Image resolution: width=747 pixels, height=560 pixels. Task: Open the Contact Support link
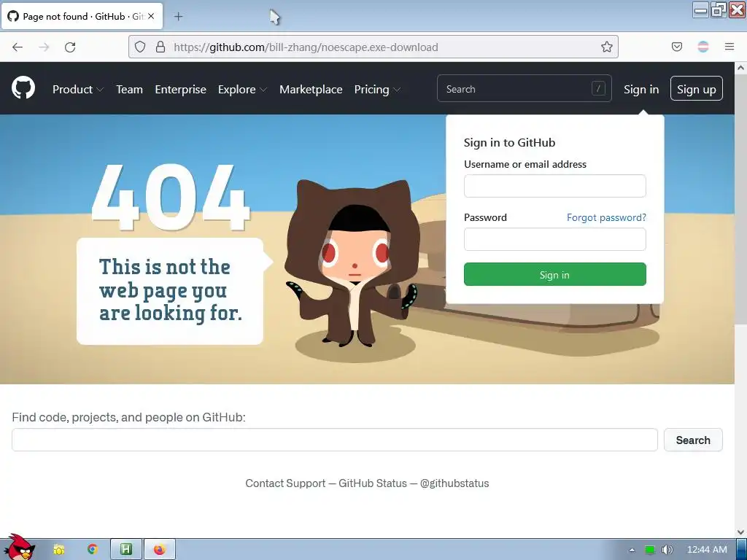click(285, 483)
